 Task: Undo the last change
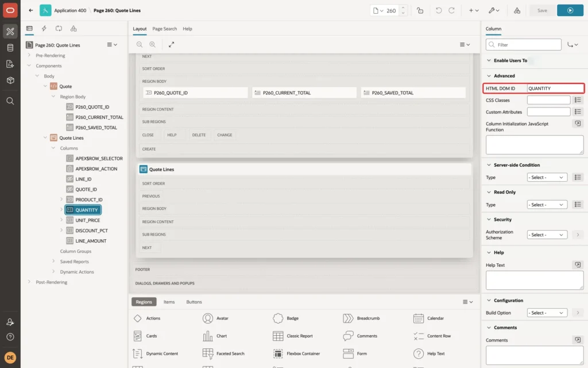[x=438, y=10]
